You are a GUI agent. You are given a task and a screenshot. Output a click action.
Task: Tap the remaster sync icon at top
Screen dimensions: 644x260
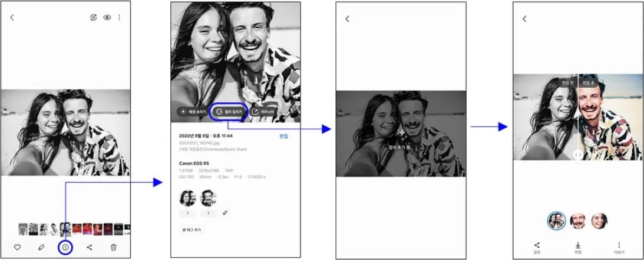point(94,18)
